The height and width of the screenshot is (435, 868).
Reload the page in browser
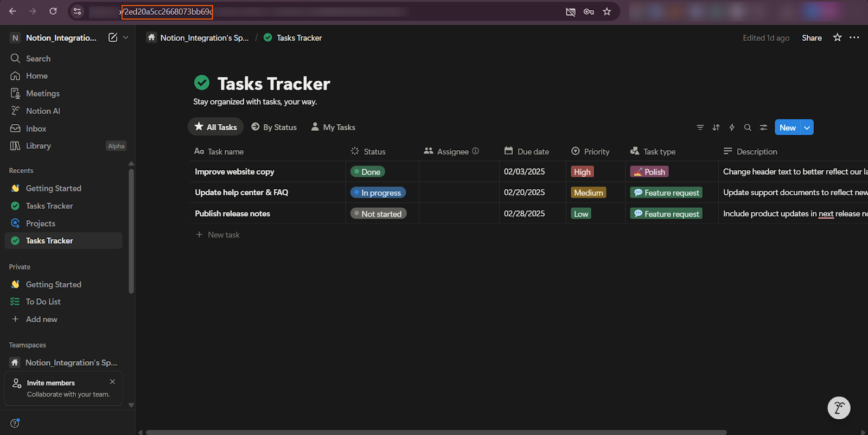(53, 11)
